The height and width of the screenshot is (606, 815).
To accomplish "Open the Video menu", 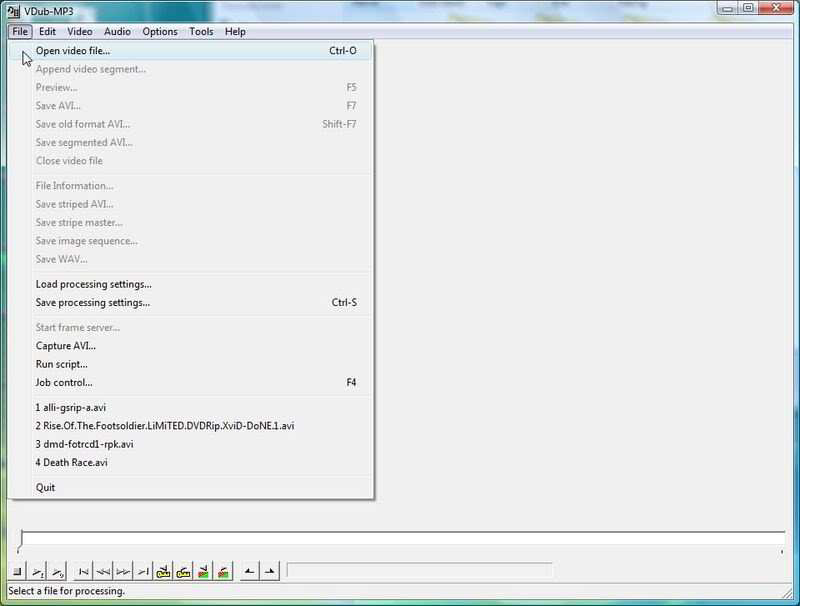I will point(80,32).
